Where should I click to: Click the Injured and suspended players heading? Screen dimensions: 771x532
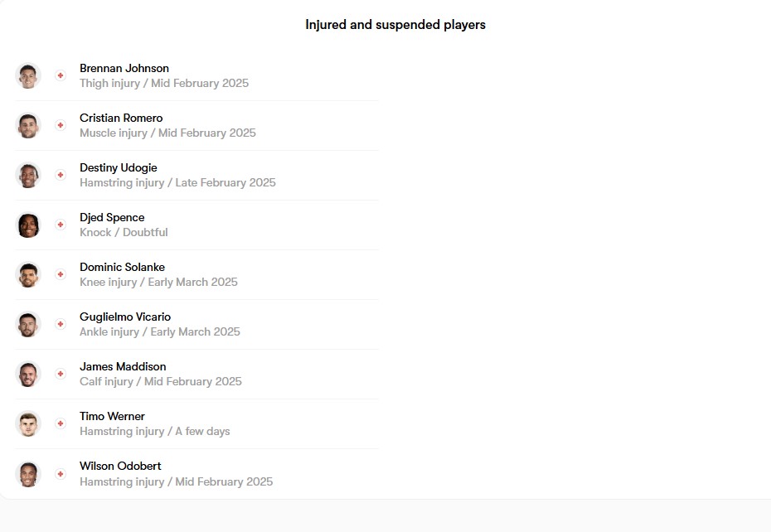point(395,25)
